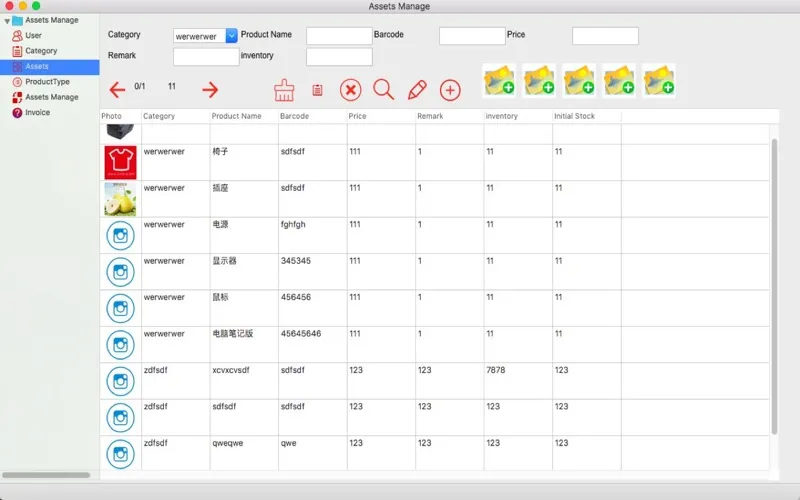
Task: Click the Photo column header
Action: pos(120,116)
